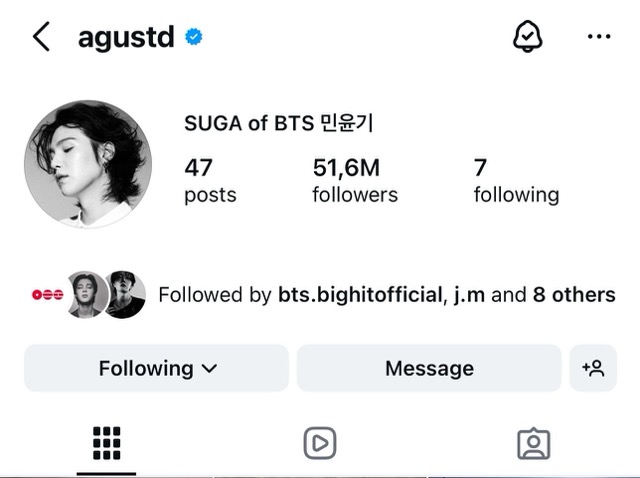640x478 pixels.
Task: Open the 51,6M followers list
Action: 355,180
